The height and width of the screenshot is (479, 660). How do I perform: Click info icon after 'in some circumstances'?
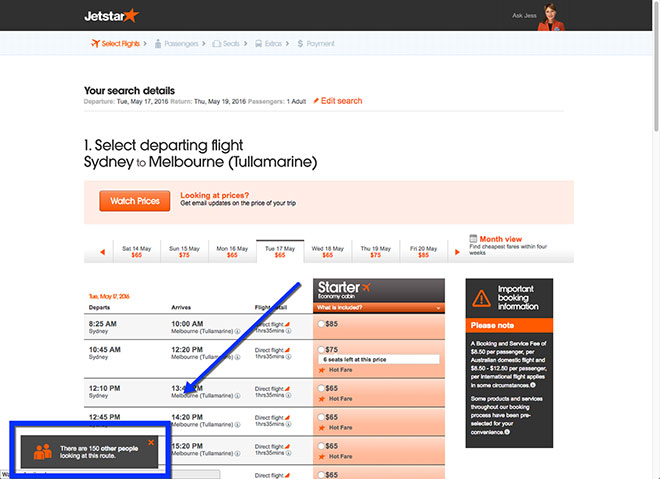[533, 385]
